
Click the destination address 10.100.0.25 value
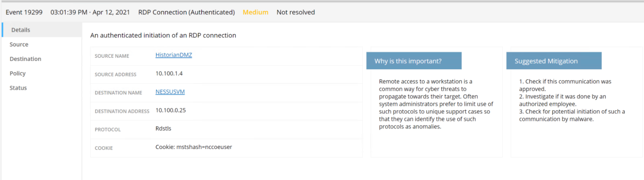tap(171, 110)
